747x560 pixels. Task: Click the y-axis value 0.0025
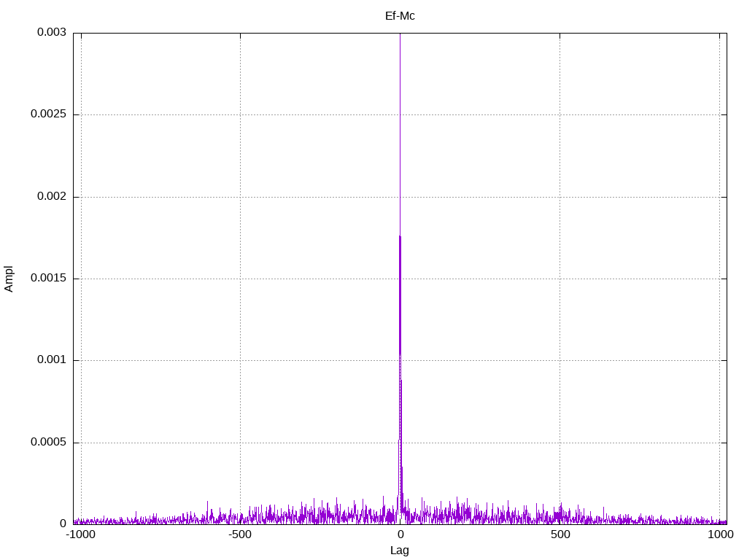(x=48, y=114)
